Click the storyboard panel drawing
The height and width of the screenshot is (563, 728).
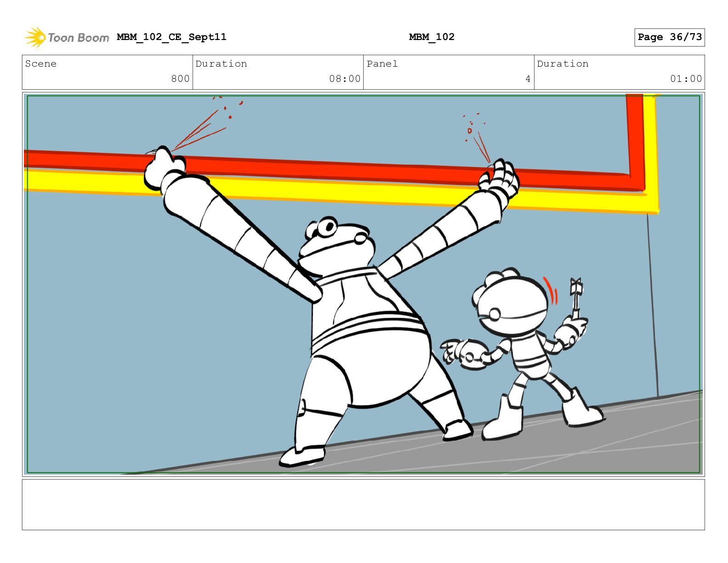coord(364,284)
